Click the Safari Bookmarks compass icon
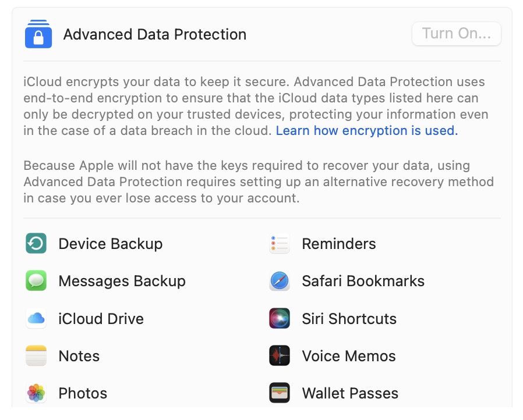 click(280, 281)
